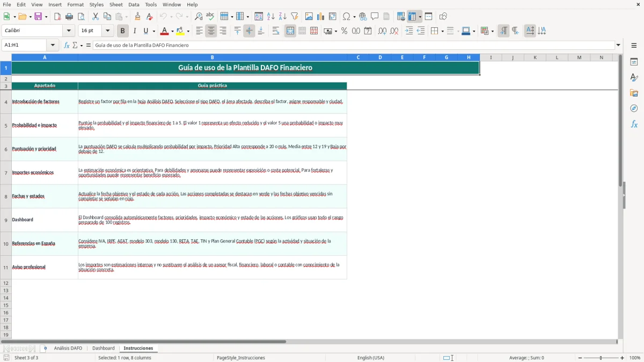Click Format as Percent icon
Screen dimensions: 644x362
[x=344, y=31]
